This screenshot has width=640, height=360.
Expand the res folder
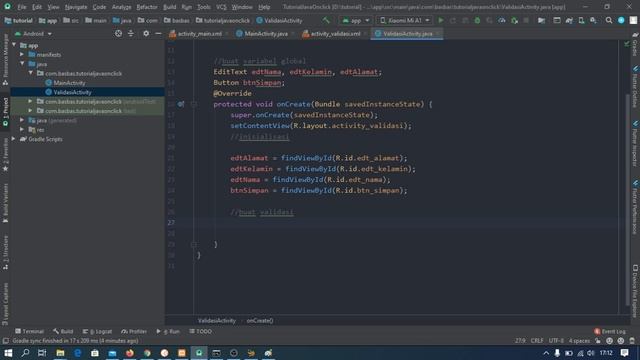tap(22, 129)
